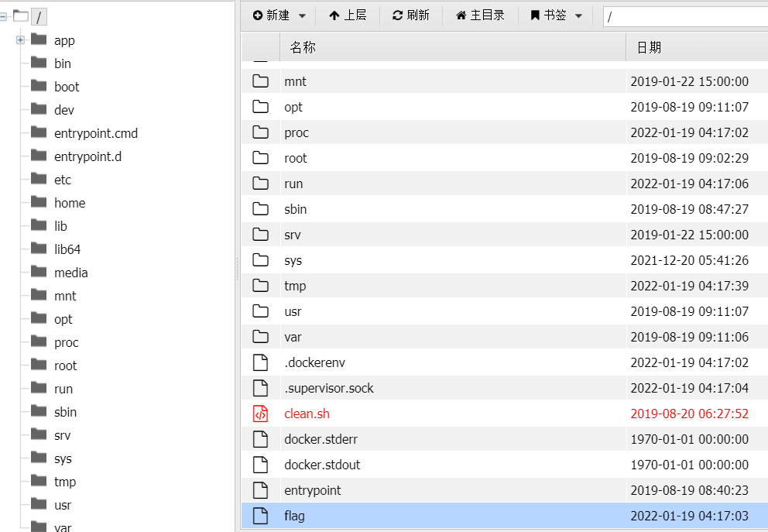
Task: Click the lib folder icon in tree
Action: (x=39, y=225)
